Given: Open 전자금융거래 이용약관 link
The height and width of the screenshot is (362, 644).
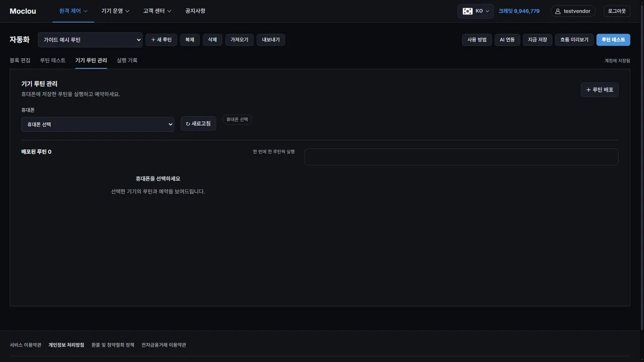Looking at the screenshot, I should pos(164,345).
